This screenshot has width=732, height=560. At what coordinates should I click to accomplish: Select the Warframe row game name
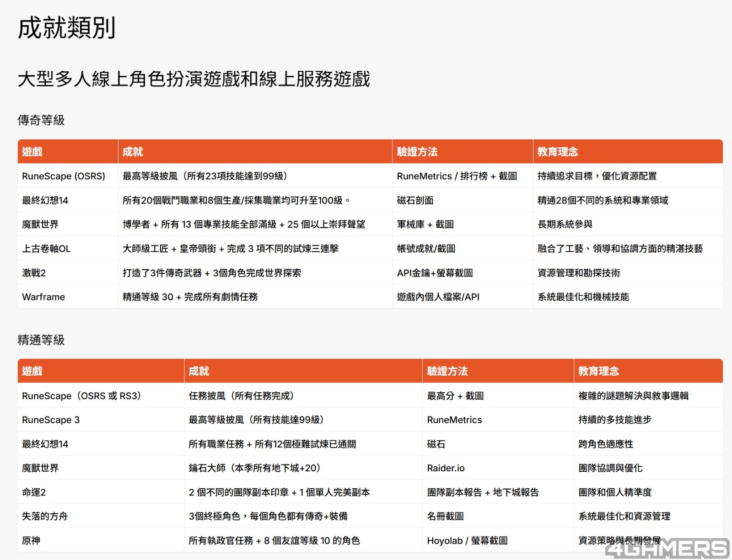pos(43,297)
